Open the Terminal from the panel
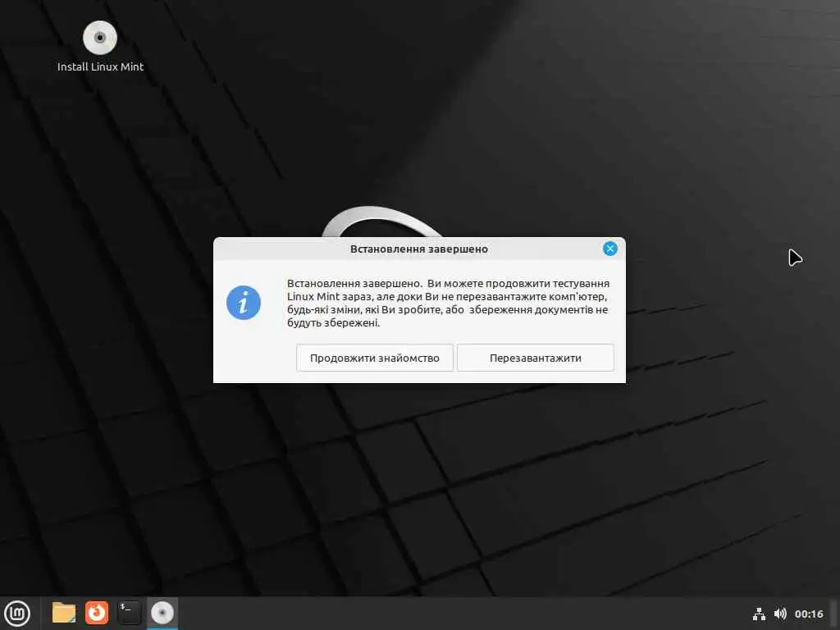 point(129,613)
